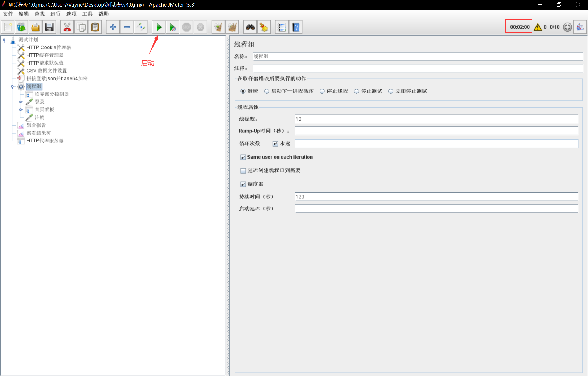The height and width of the screenshot is (376, 588).
Task: Open the 选项 menu
Action: [x=71, y=14]
